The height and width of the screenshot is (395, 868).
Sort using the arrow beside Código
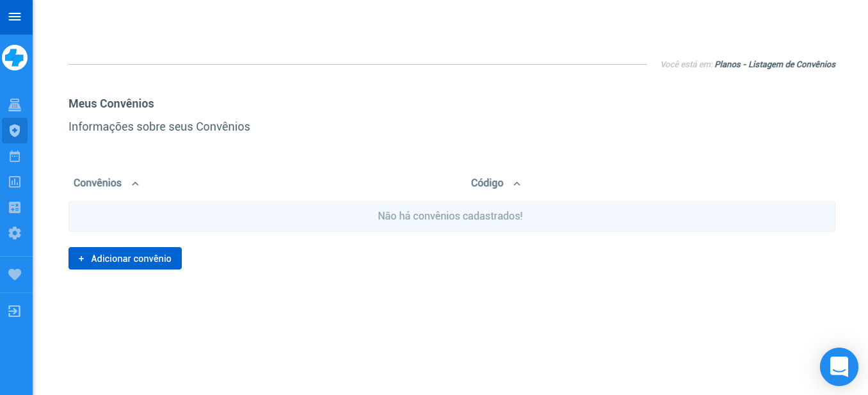517,184
